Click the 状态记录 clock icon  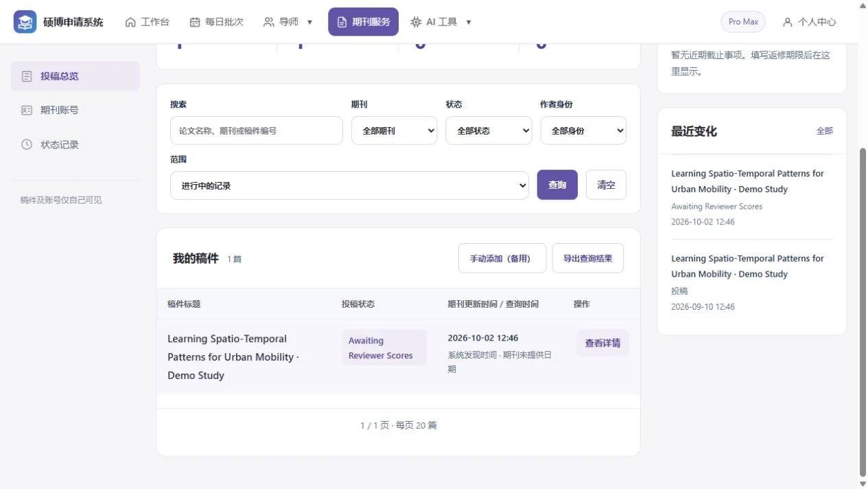point(27,144)
